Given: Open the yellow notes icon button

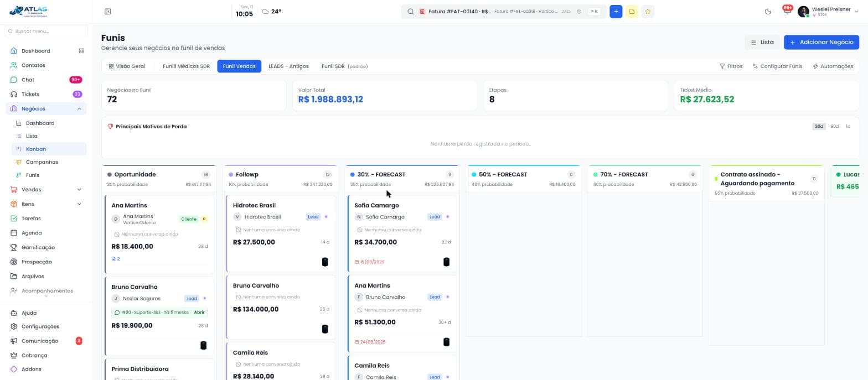Looking at the screenshot, I should [632, 12].
